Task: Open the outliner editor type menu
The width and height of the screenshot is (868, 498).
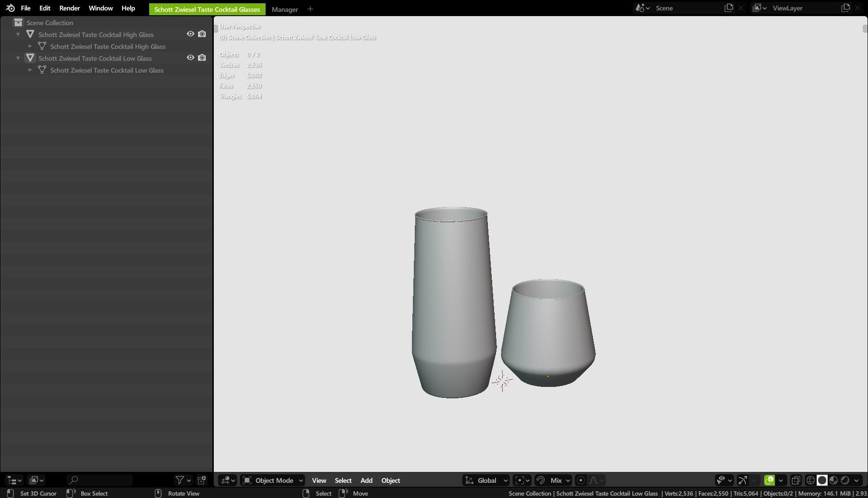Action: (13, 480)
